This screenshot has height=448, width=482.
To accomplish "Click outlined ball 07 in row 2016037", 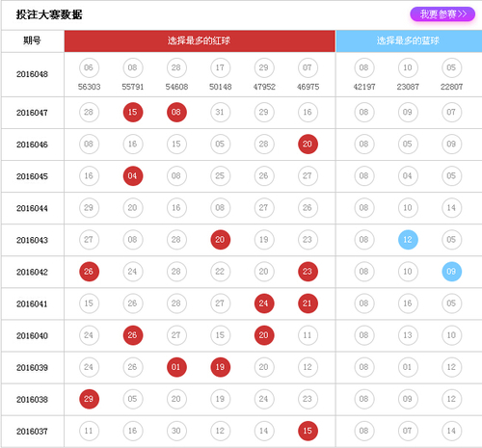I will click(x=408, y=431).
